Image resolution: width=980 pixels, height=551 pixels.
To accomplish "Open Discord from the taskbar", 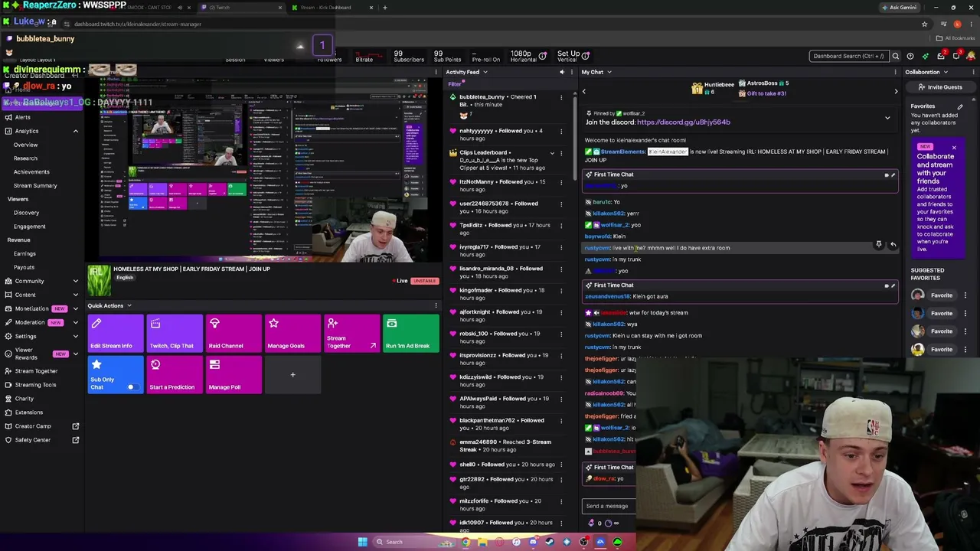I will click(x=533, y=542).
